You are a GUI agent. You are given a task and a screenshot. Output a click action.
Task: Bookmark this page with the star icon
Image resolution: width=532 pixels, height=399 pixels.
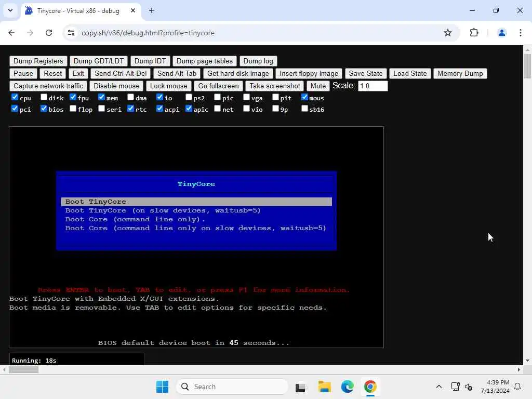coord(448,33)
